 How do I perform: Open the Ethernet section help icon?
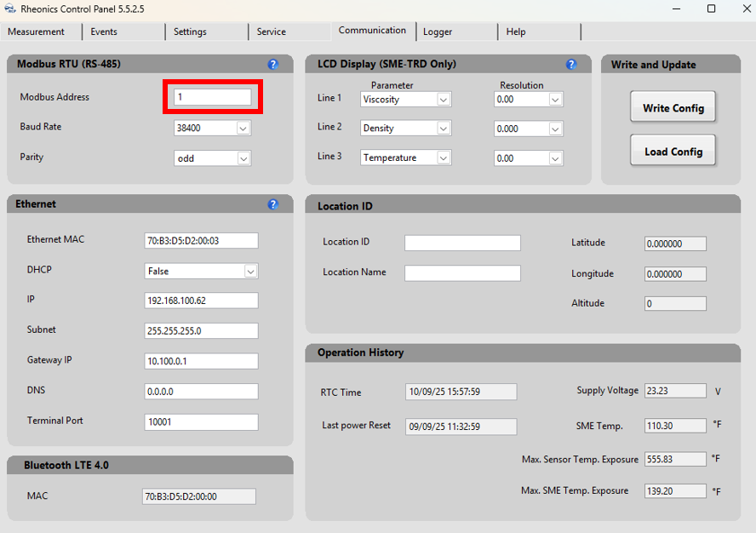(272, 203)
